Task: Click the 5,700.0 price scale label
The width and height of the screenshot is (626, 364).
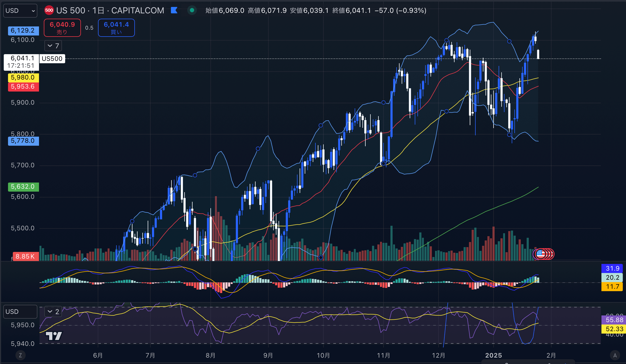Action: point(23,165)
